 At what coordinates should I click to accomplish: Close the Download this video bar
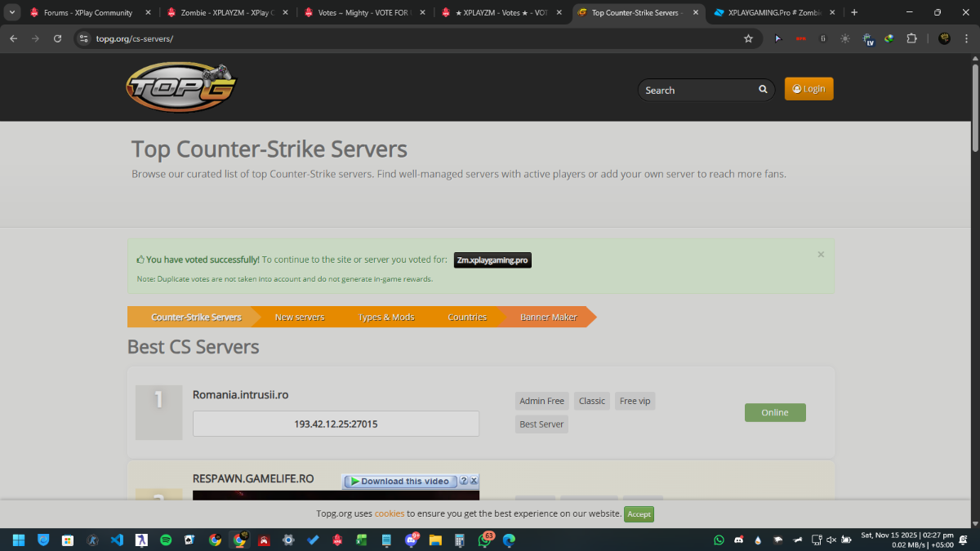coord(474,481)
